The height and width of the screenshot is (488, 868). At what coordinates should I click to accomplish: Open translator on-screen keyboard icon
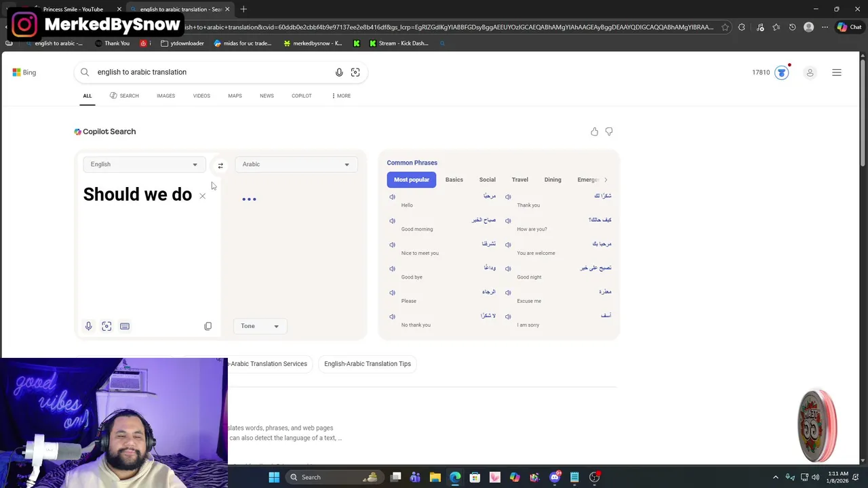(x=125, y=326)
